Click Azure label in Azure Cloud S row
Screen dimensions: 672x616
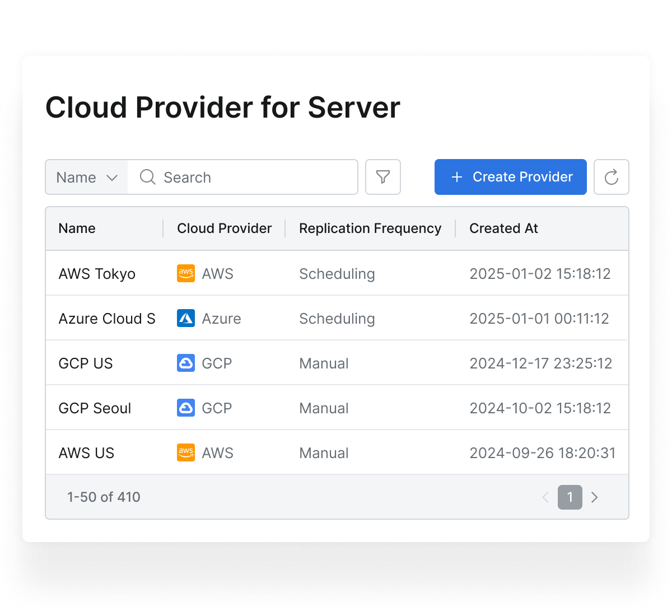[x=221, y=319]
